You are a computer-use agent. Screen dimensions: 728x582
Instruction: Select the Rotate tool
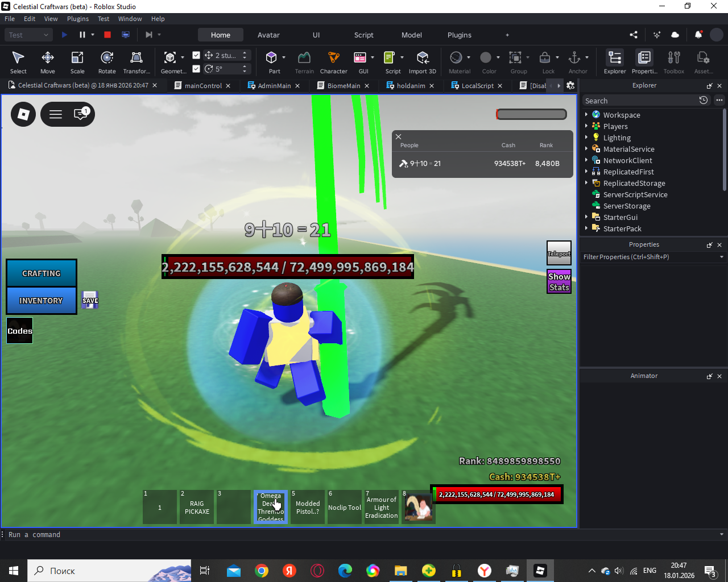pos(107,62)
